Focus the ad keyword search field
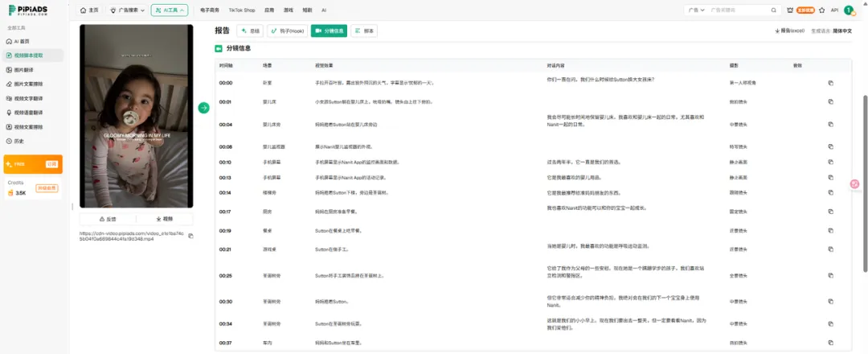 pyautogui.click(x=739, y=10)
